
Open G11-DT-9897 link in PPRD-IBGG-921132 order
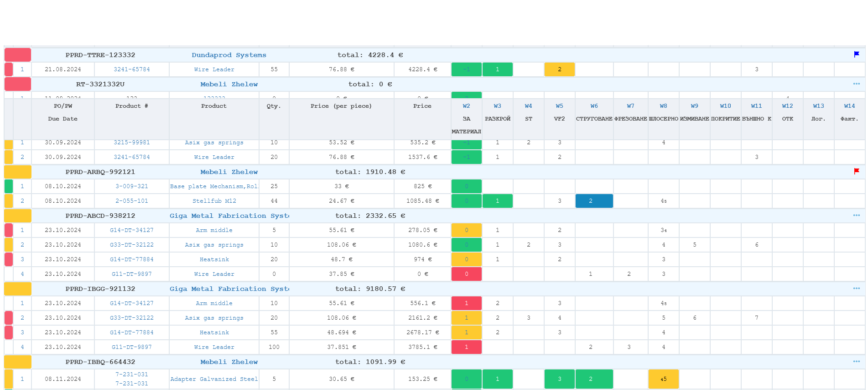(x=132, y=347)
